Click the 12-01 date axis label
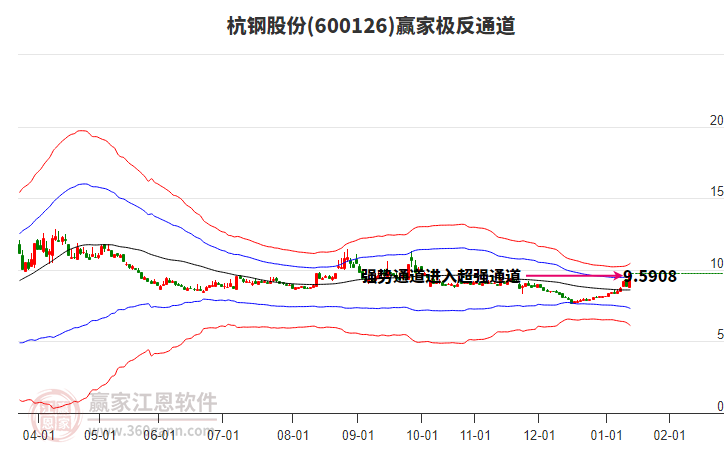 click(539, 435)
